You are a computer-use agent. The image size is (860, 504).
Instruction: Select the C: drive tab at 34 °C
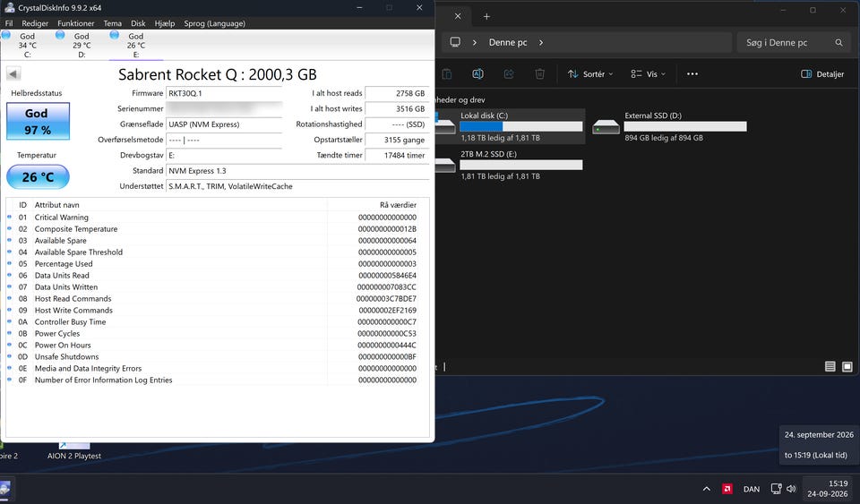click(27, 45)
